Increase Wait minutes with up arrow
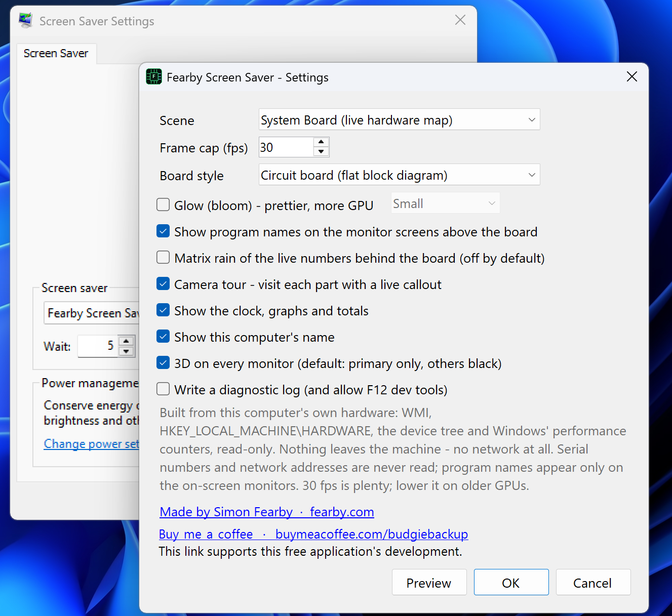The image size is (672, 616). click(x=126, y=341)
